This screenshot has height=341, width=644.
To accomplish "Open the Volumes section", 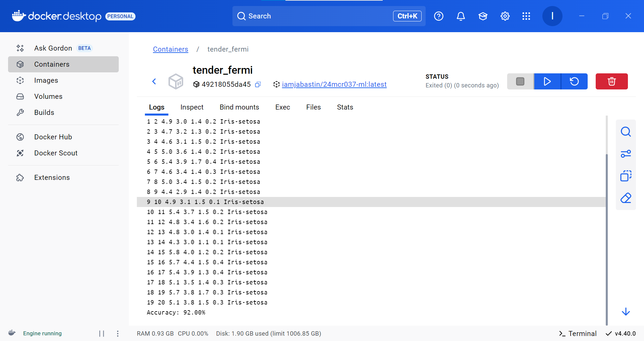I will [x=63, y=96].
